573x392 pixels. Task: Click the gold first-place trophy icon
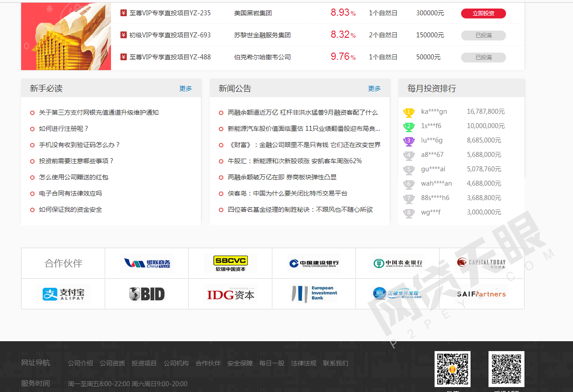pyautogui.click(x=409, y=112)
